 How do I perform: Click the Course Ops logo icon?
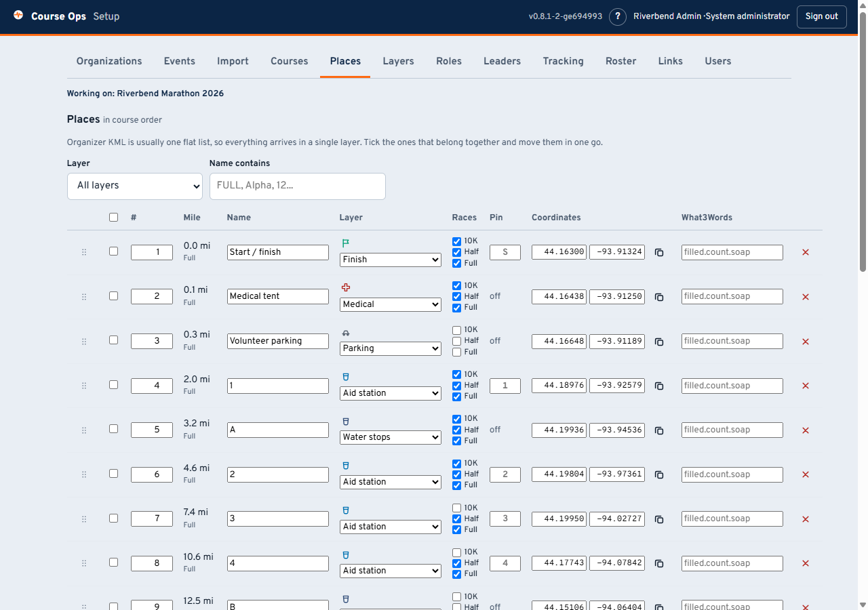[18, 16]
